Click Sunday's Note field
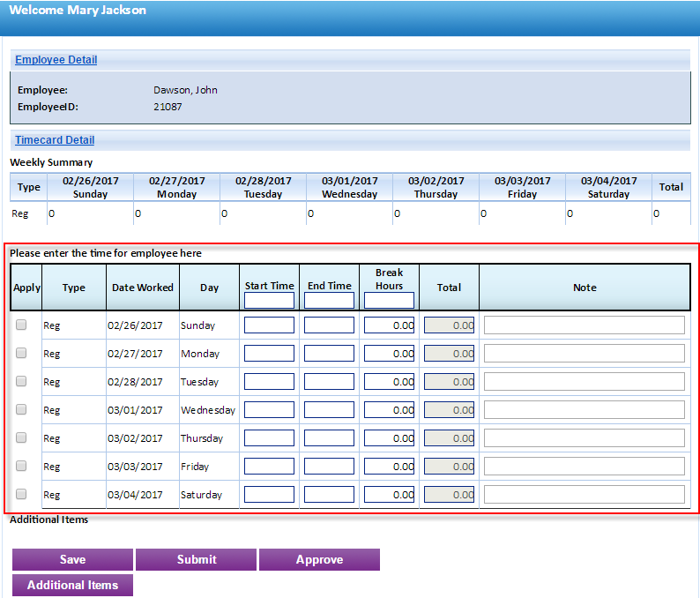The width and height of the screenshot is (700, 598). (x=585, y=325)
